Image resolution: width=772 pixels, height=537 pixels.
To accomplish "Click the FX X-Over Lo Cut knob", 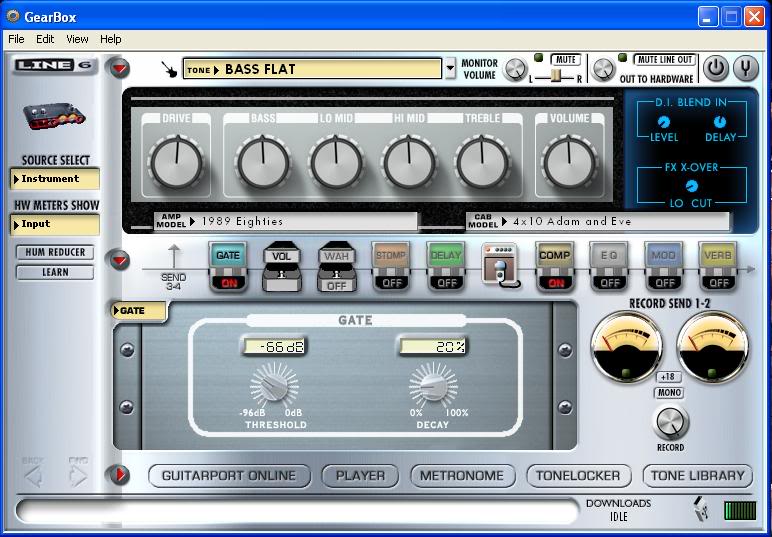I will pos(692,186).
